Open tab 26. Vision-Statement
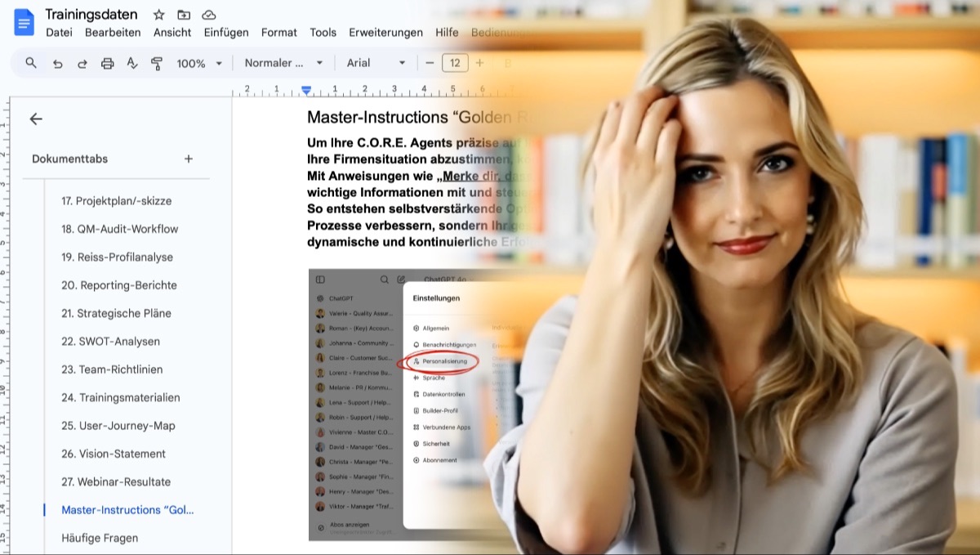980x555 pixels. 114,454
